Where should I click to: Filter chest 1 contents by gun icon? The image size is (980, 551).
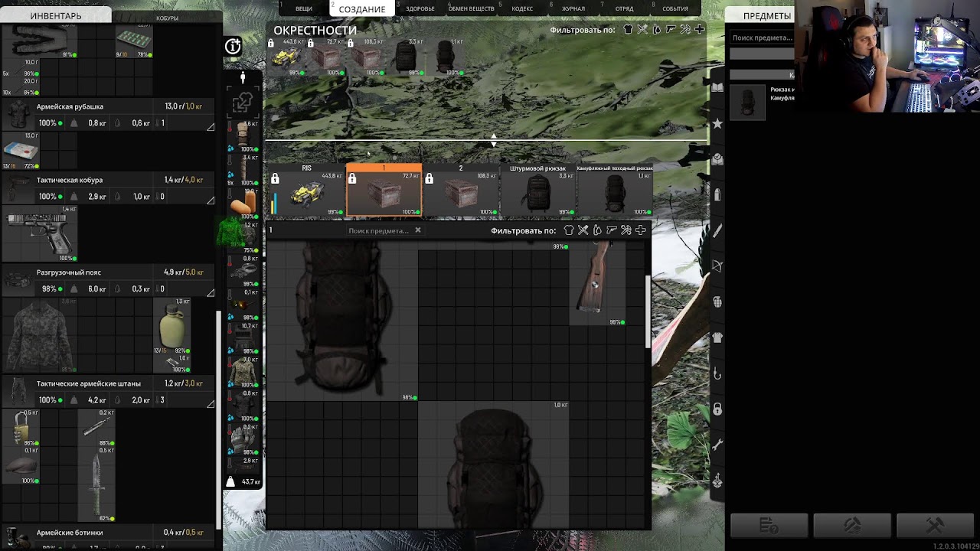click(x=612, y=230)
